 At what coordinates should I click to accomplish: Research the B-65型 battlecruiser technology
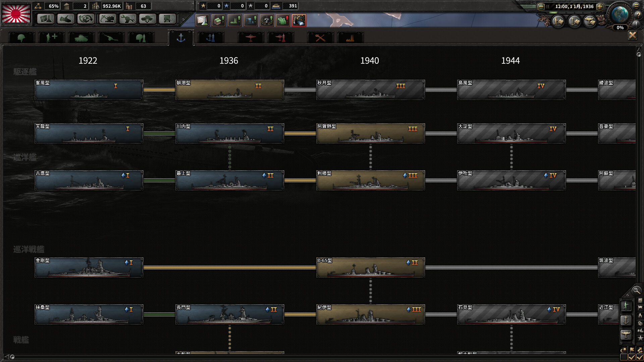pos(371,267)
